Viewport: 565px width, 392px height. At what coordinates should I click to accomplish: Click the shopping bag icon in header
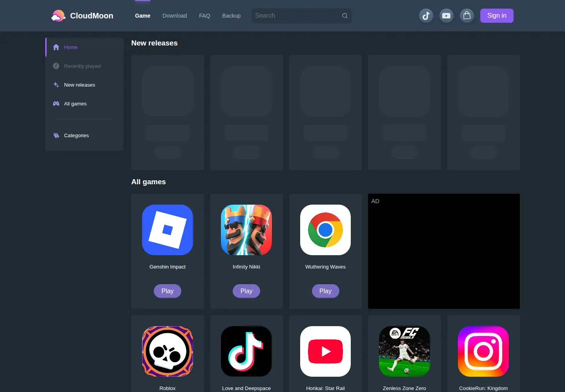coord(467,16)
